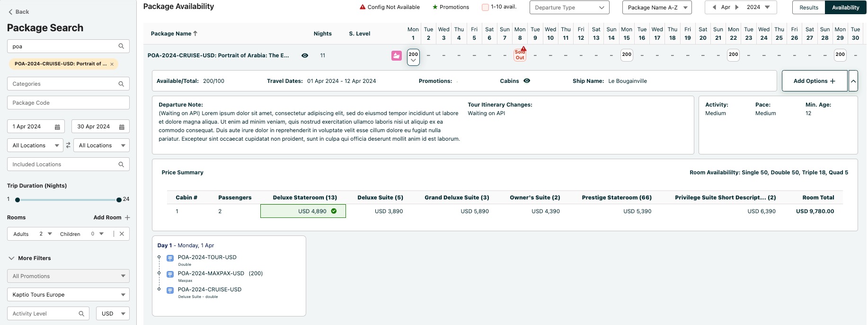
Task: Click the Trip Duration slider right handle
Action: pyautogui.click(x=119, y=200)
